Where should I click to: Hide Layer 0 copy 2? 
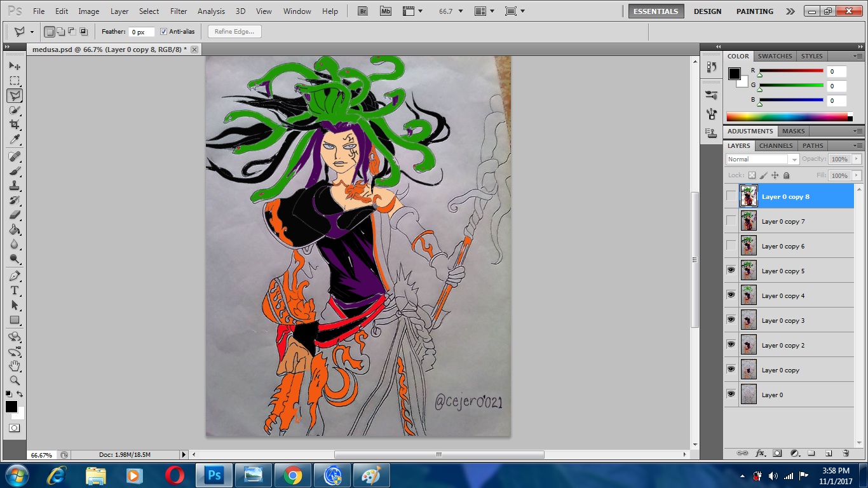731,345
